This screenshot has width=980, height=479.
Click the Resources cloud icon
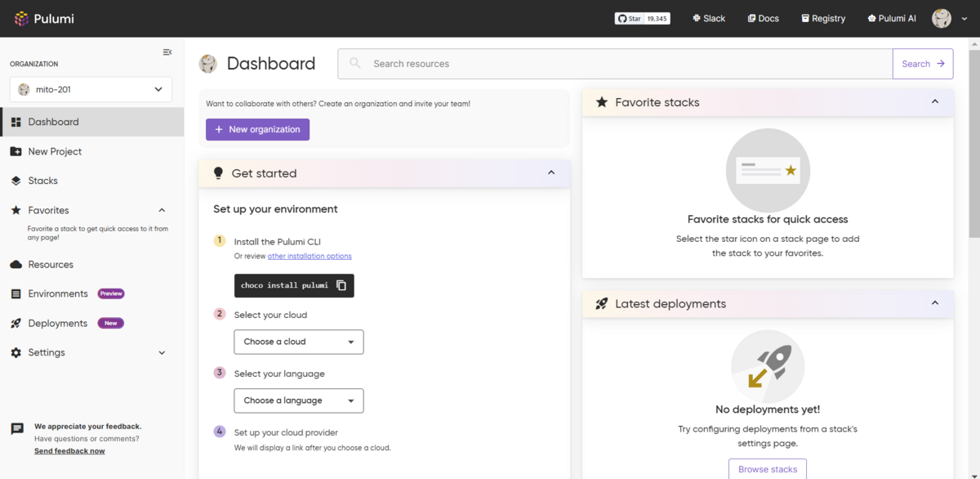(16, 264)
